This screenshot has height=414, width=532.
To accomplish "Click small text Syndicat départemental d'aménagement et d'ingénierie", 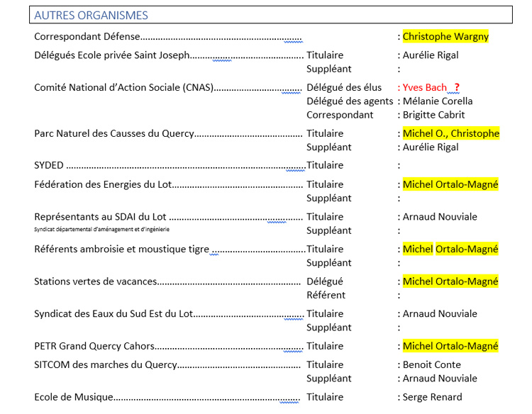I will [101, 230].
